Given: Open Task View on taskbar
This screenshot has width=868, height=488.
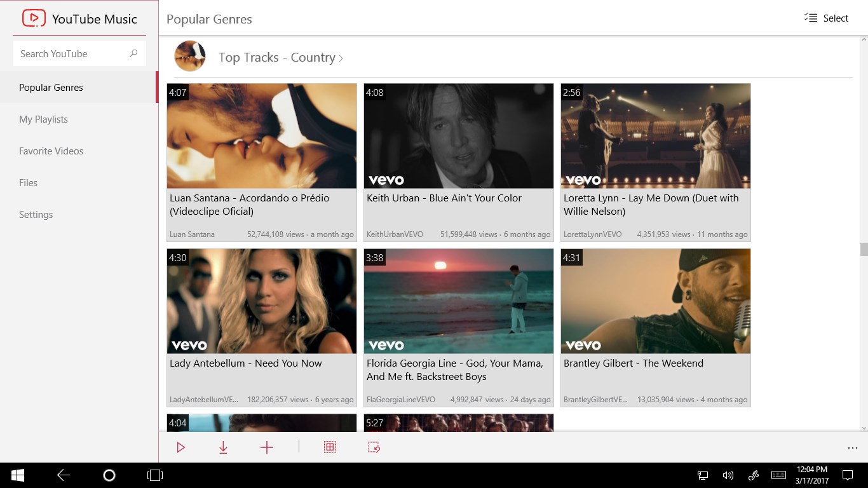Looking at the screenshot, I should pos(154,475).
